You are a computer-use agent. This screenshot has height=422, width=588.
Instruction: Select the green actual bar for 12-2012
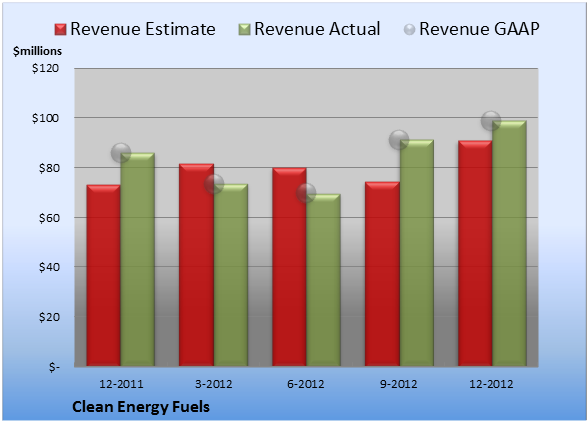tap(509, 243)
